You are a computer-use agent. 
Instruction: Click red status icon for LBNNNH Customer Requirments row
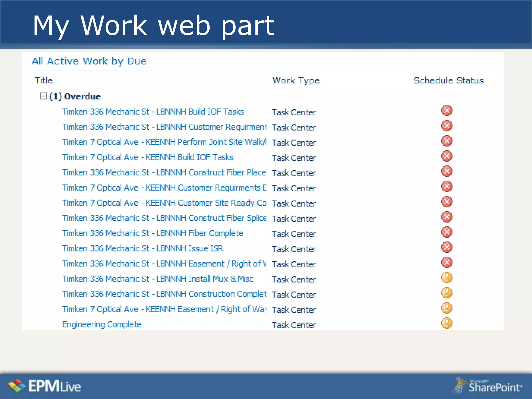pos(447,126)
